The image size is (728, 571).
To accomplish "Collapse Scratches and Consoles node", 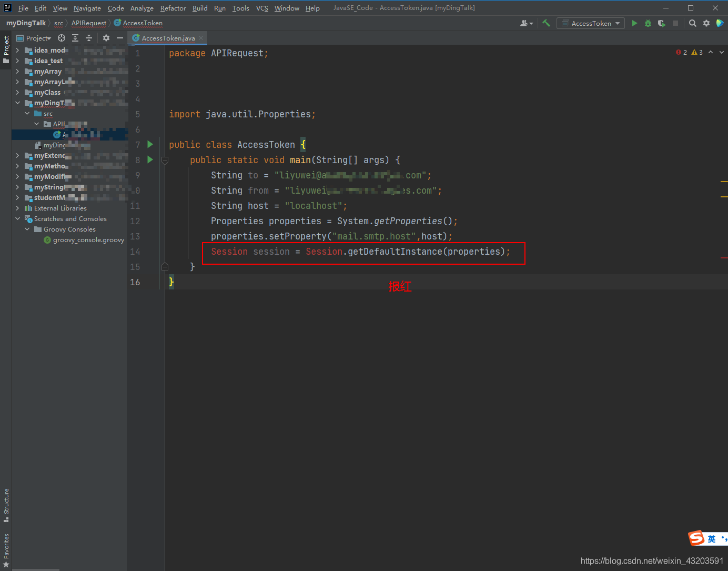I will (x=17, y=219).
